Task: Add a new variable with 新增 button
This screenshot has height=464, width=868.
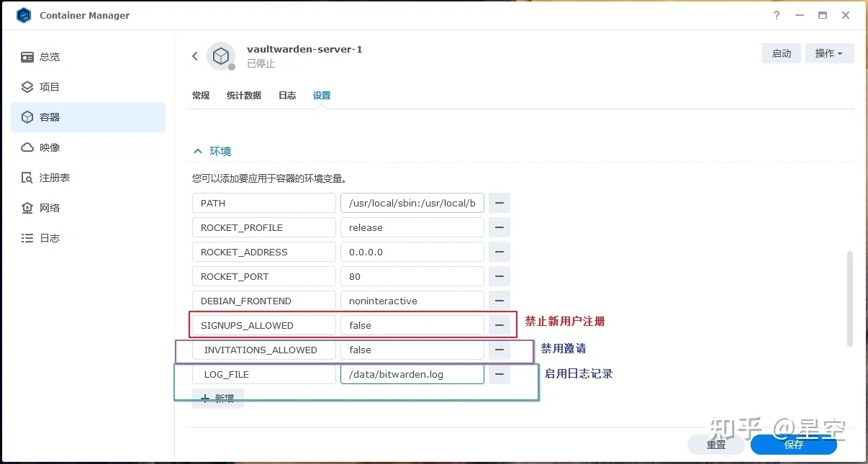Action: click(x=218, y=399)
